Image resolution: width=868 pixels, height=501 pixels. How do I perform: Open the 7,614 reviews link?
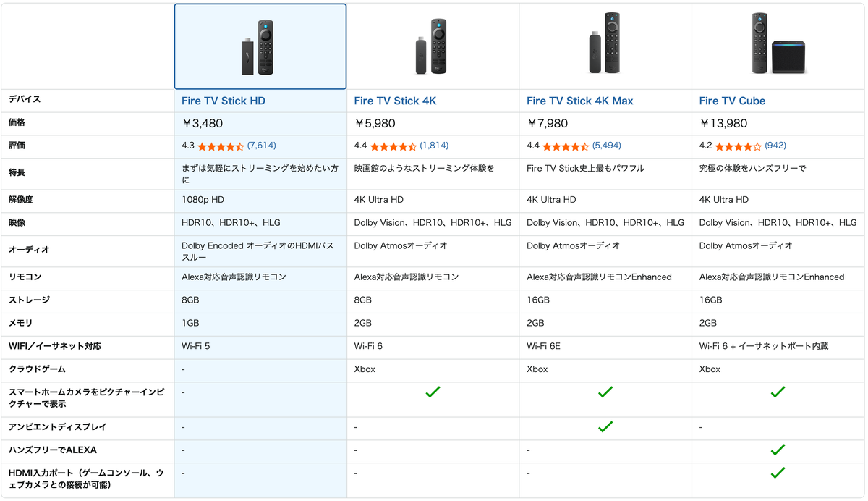(262, 146)
